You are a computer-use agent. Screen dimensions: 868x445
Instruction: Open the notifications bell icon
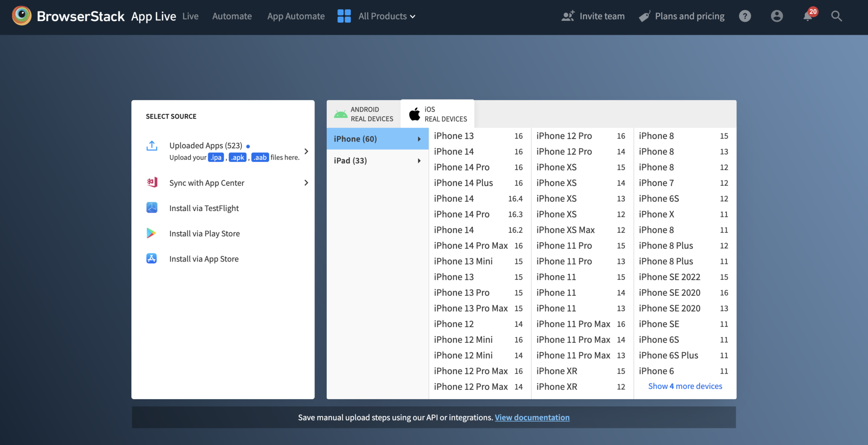[808, 17]
